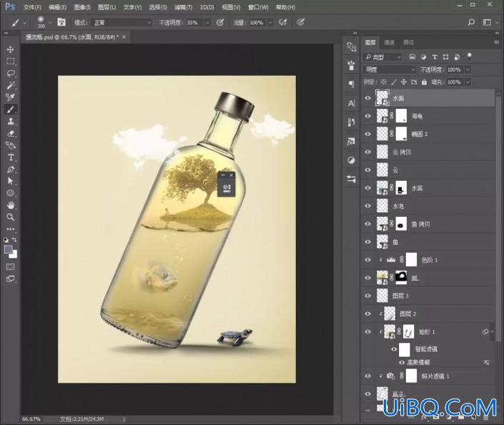Open the layer filter type dropdown
The image size is (504, 425).
pyautogui.click(x=382, y=57)
